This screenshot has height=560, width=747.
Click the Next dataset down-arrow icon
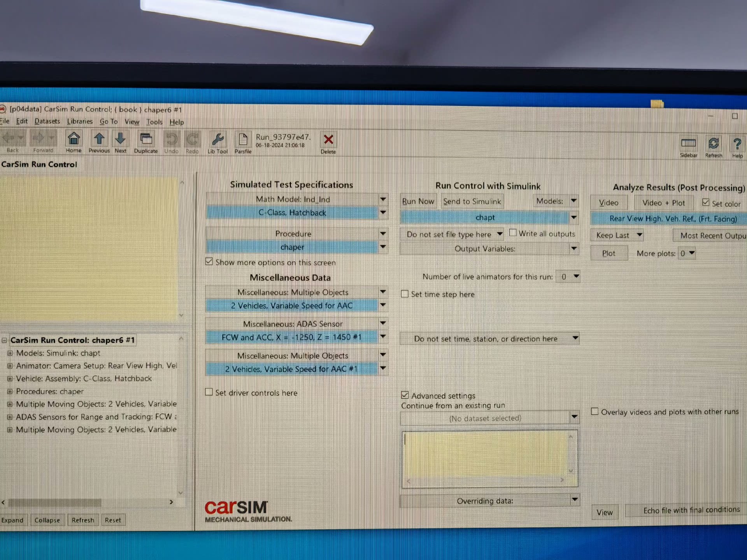[x=121, y=139]
